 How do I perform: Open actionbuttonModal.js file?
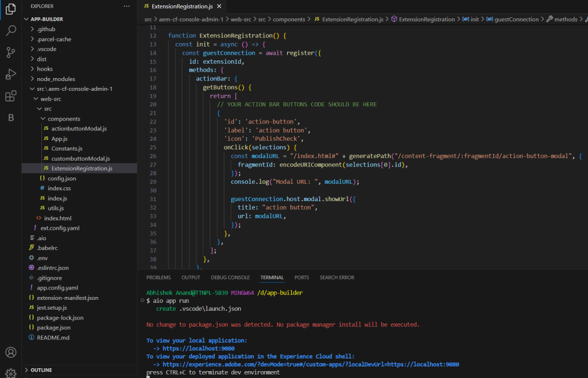79,129
